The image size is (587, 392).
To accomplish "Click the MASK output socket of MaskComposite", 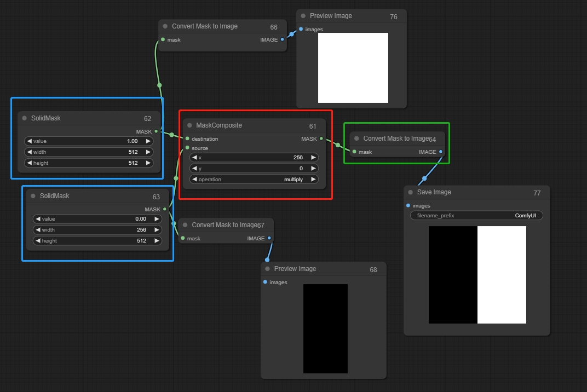I will [x=321, y=139].
